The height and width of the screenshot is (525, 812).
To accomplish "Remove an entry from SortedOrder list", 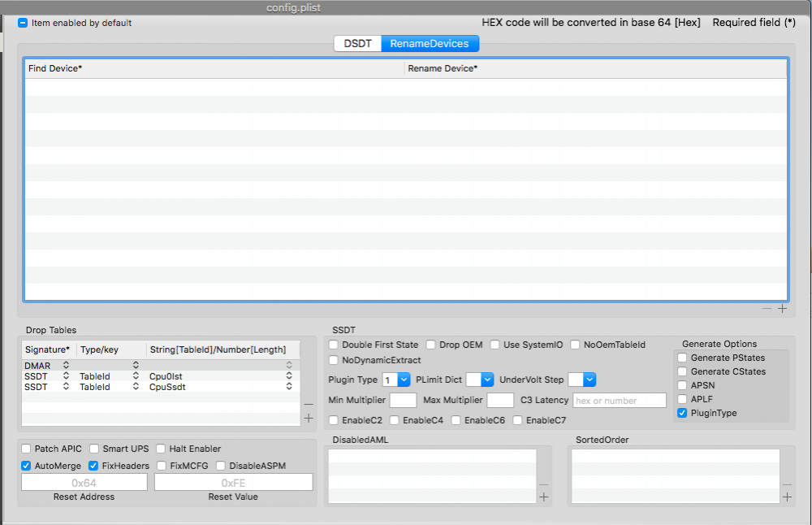I will 787,484.
